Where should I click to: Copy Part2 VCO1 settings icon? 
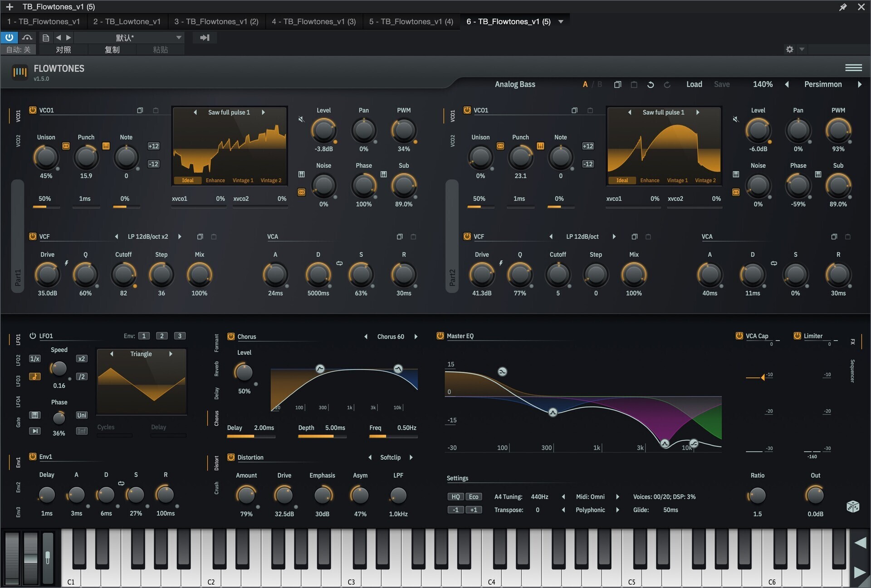[x=574, y=110]
